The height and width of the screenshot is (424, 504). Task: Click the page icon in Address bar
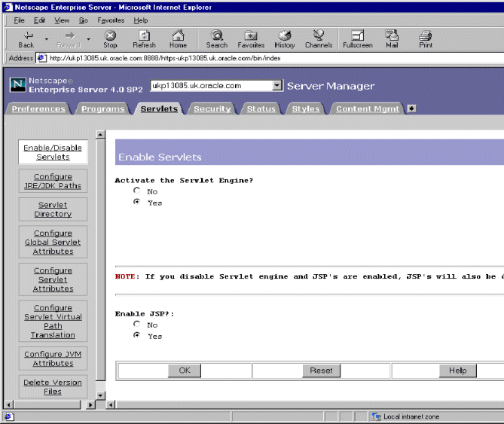point(41,58)
